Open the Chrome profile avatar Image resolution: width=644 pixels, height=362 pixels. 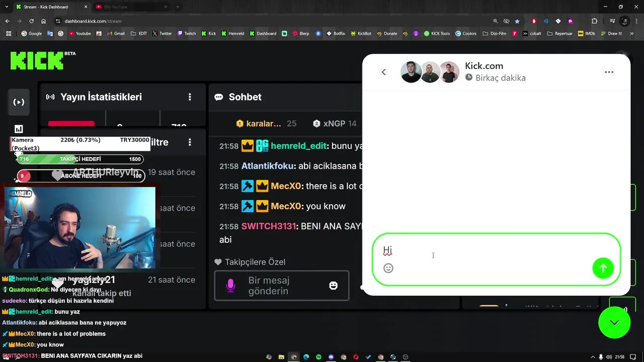[624, 21]
